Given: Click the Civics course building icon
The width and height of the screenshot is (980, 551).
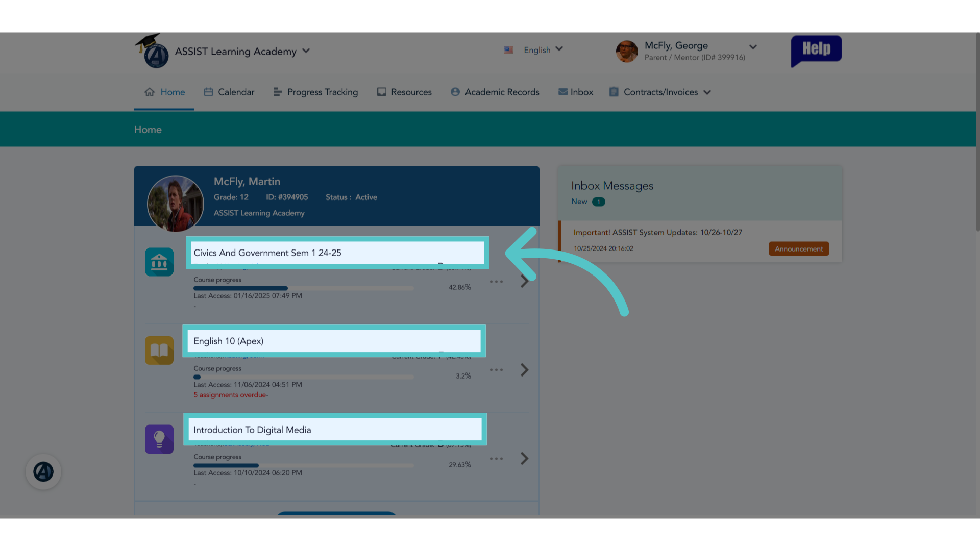Looking at the screenshot, I should coord(159,262).
